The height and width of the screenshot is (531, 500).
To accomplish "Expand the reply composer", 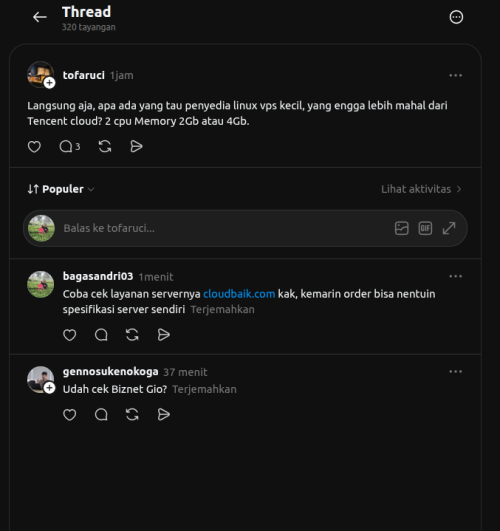I will coord(449,228).
